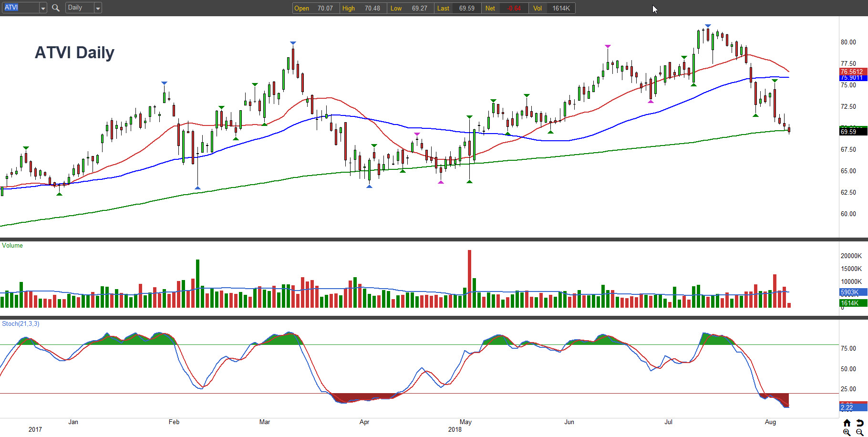
Task: Click the 80.00 price axis label
Action: [x=848, y=42]
